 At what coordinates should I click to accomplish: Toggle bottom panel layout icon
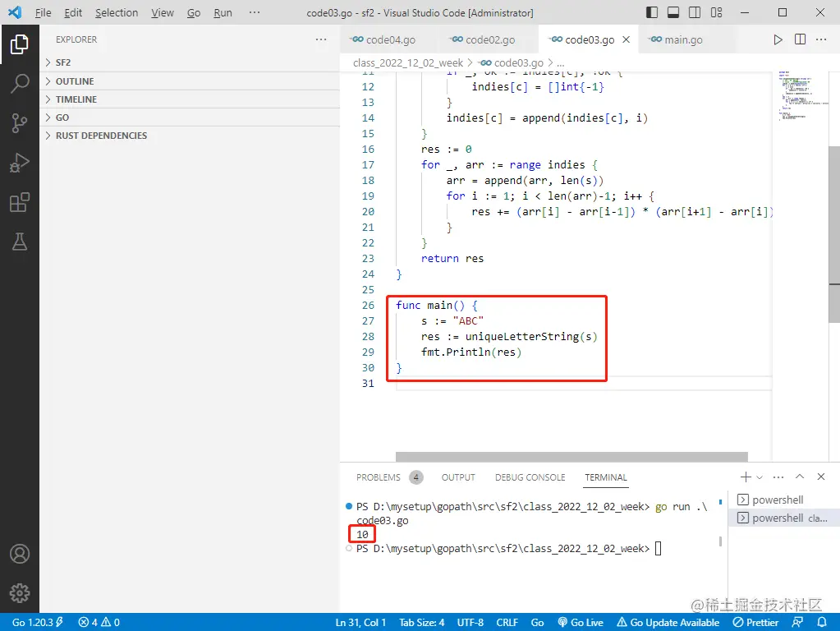pos(673,12)
